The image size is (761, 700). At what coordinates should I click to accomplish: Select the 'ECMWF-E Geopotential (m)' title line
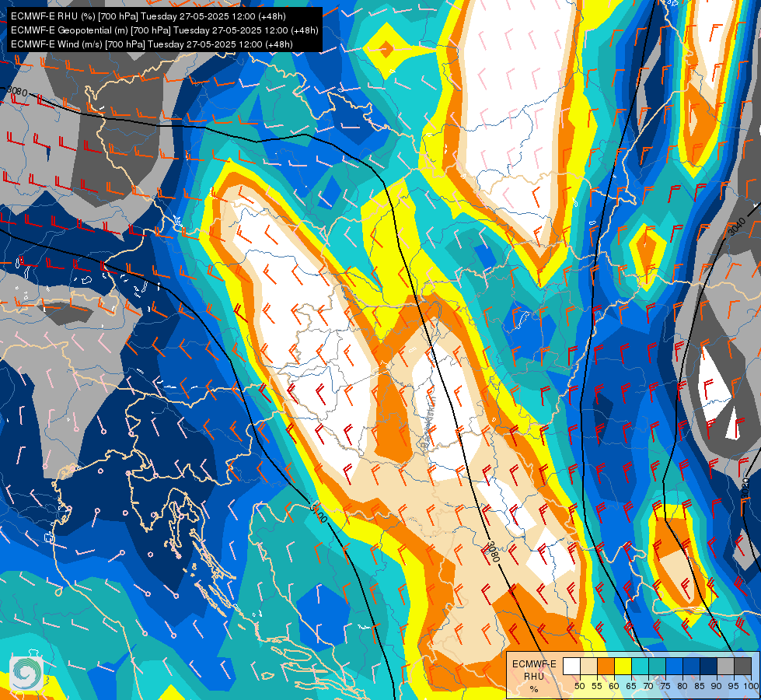(x=165, y=30)
